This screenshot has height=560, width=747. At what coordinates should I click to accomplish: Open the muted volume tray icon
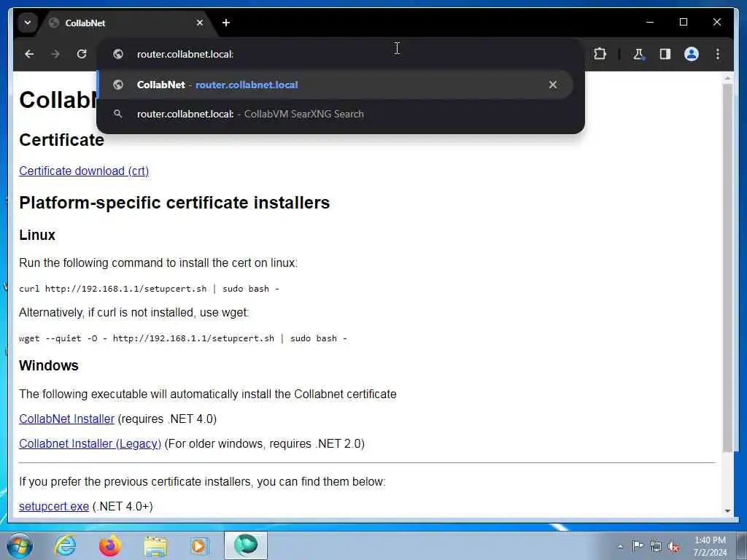pyautogui.click(x=673, y=546)
